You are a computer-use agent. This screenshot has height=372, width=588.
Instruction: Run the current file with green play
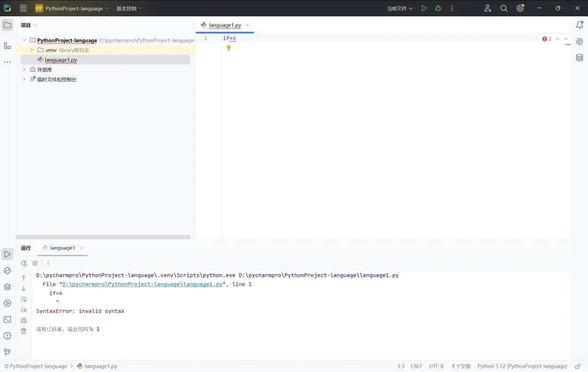(x=424, y=8)
